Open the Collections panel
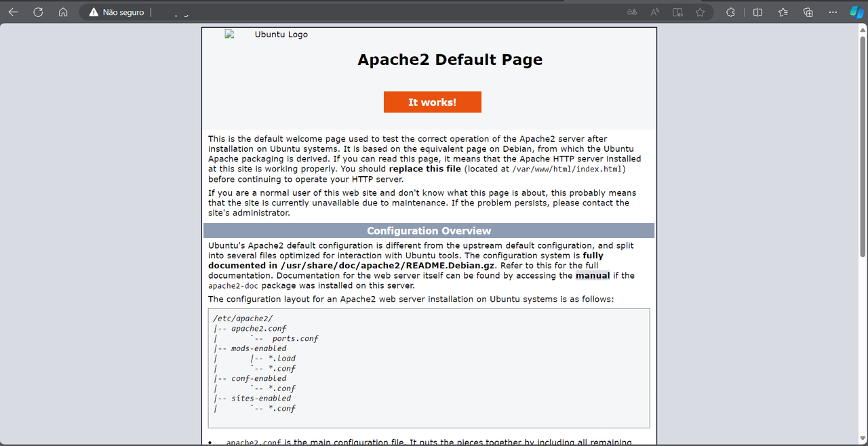 [808, 12]
